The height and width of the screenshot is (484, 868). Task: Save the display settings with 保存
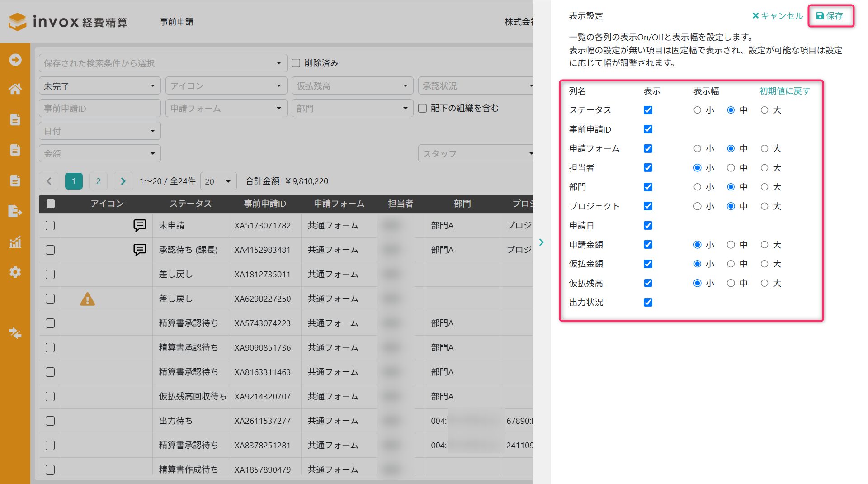pos(830,16)
